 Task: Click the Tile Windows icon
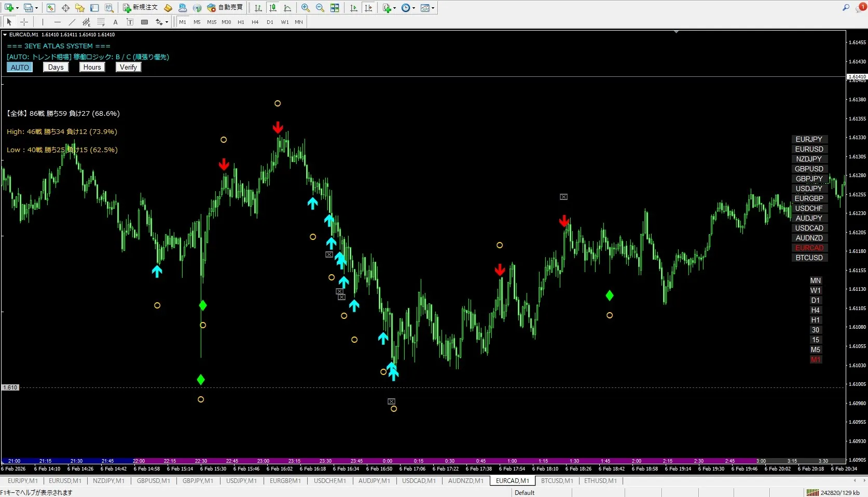[335, 8]
